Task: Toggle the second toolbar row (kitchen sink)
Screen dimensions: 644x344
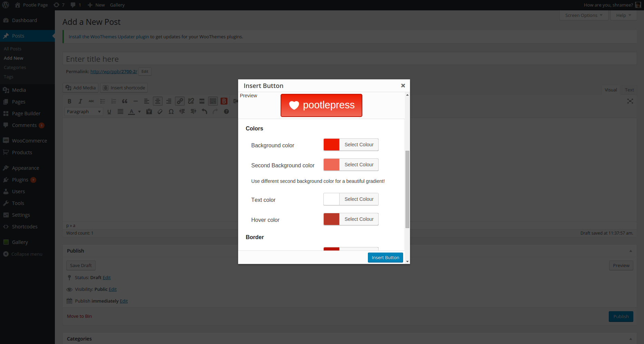Action: [213, 101]
